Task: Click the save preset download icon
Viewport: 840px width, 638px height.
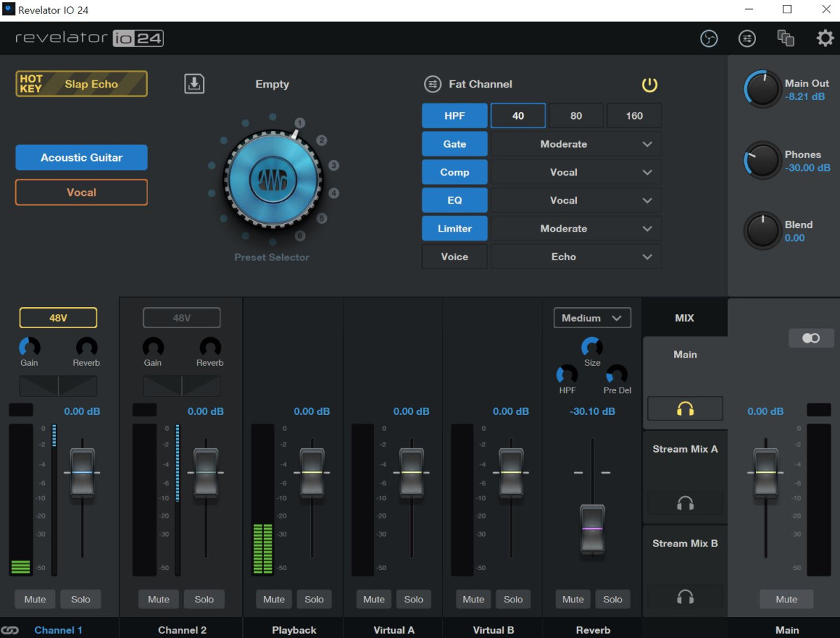Action: tap(194, 83)
